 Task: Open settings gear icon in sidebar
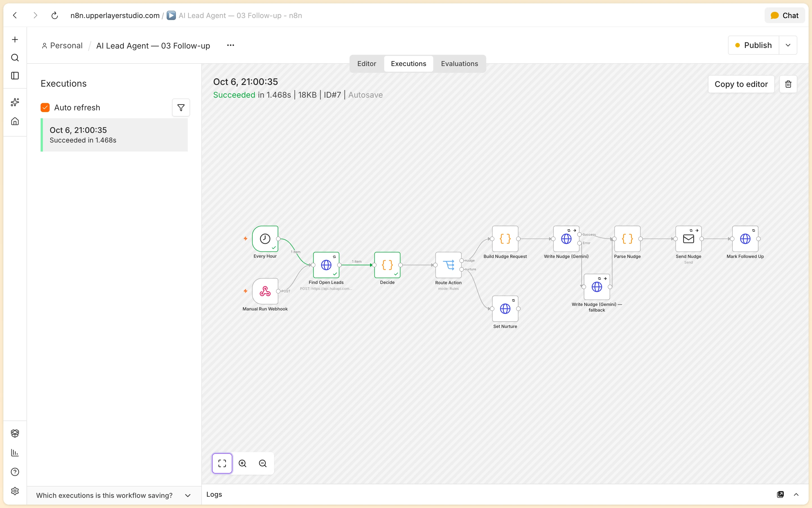click(15, 491)
